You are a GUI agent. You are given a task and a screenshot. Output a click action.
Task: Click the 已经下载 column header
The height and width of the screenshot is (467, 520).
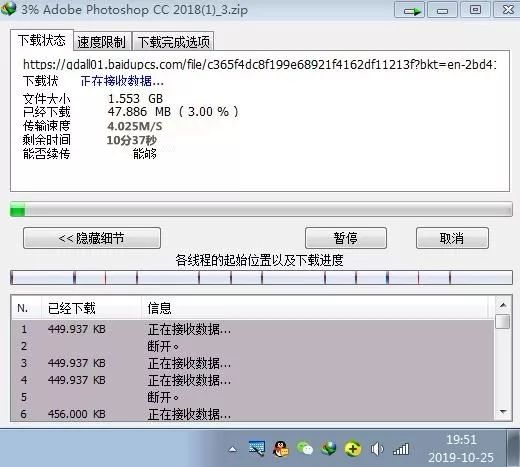(x=91, y=308)
